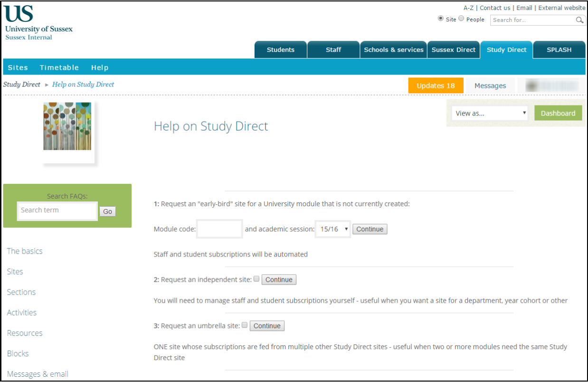Click the Go button for FAQ search
Viewport: 588px width, 382px height.
[x=108, y=211]
